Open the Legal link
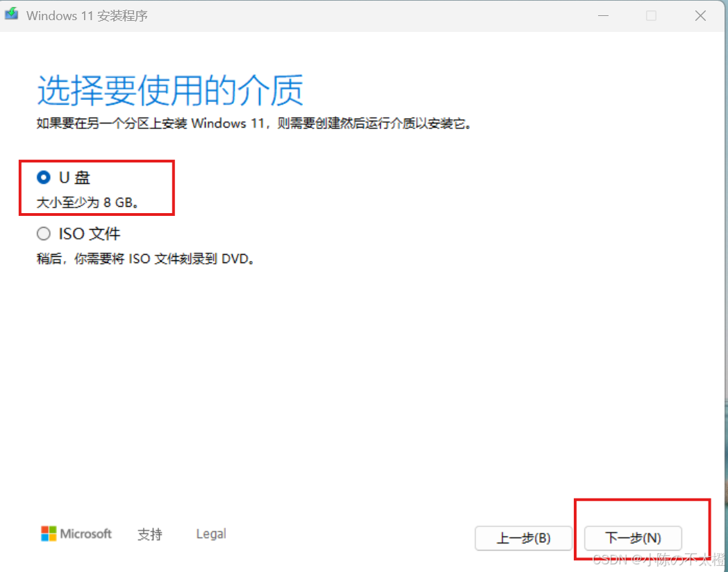Screen dimensions: 728x572 coord(211,534)
